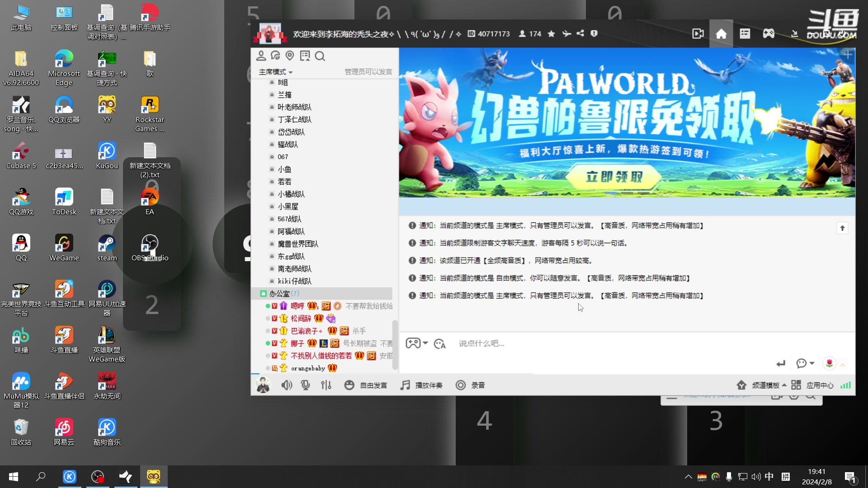
Task: Mute the speaker output icon
Action: coord(287,385)
